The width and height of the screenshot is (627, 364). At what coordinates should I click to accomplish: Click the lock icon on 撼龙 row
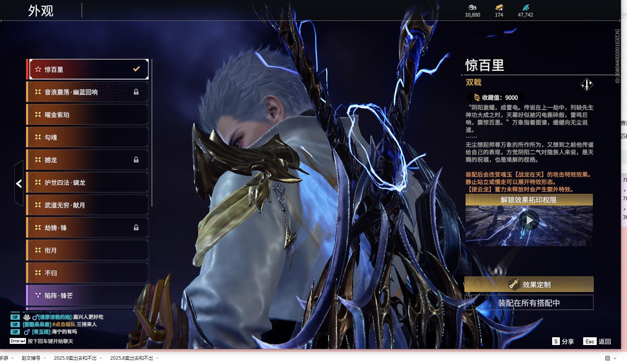136,160
